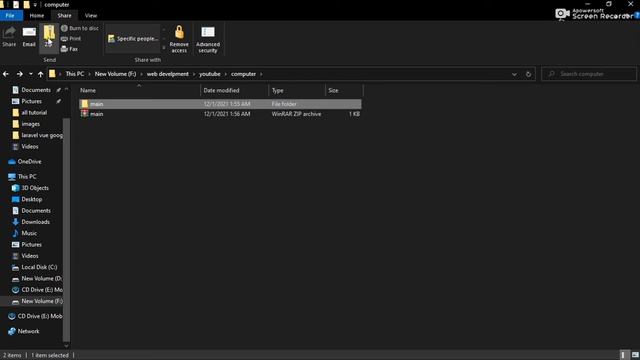
Task: Select OneDrive in navigation pane
Action: (29, 162)
